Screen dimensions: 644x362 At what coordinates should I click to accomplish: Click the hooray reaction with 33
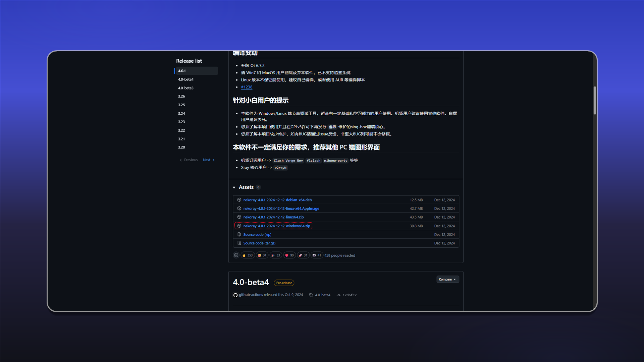[276, 255]
